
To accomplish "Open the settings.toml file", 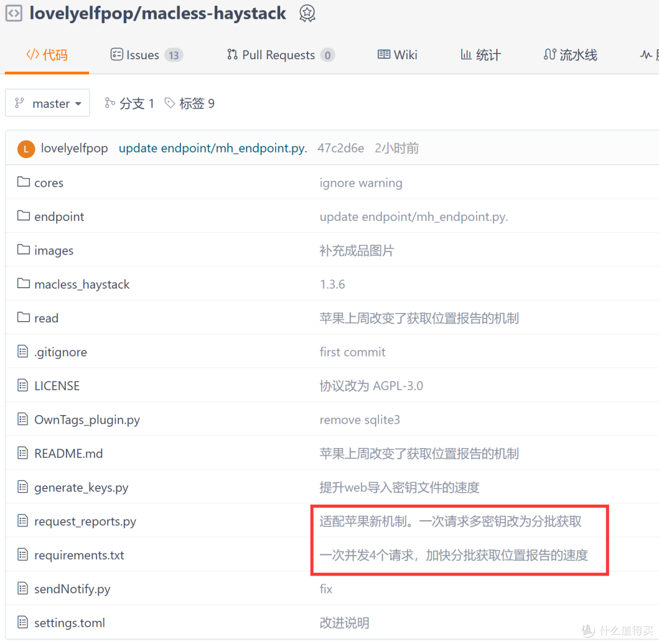I will click(x=70, y=623).
